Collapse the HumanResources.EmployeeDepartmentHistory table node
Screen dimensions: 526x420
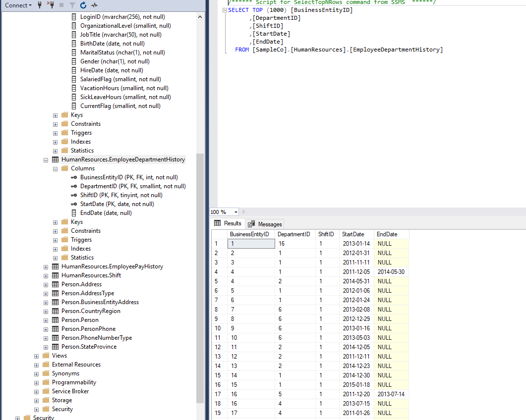pos(46,160)
